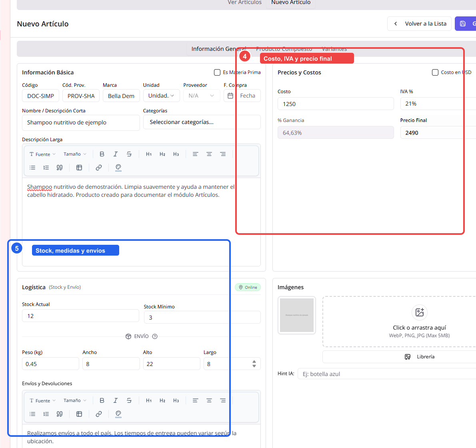476x448 pixels.
Task: Insert bullet list in Descripción Larga editor
Action: point(32,168)
